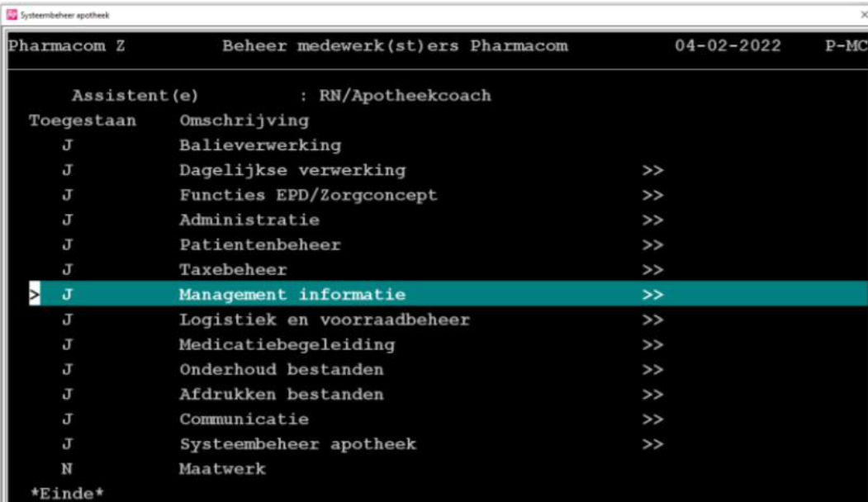The height and width of the screenshot is (502, 868).
Task: Open >> next to Systeembeheer apotheek row
Action: click(652, 444)
